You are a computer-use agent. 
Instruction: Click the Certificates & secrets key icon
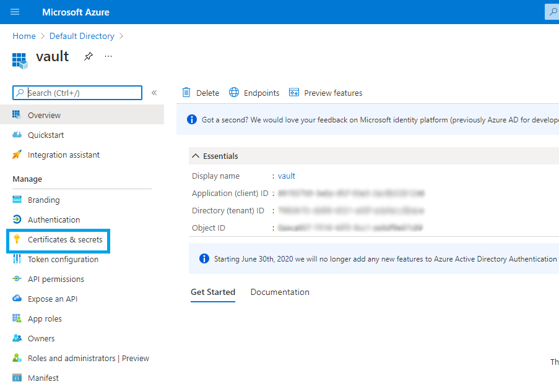(17, 239)
